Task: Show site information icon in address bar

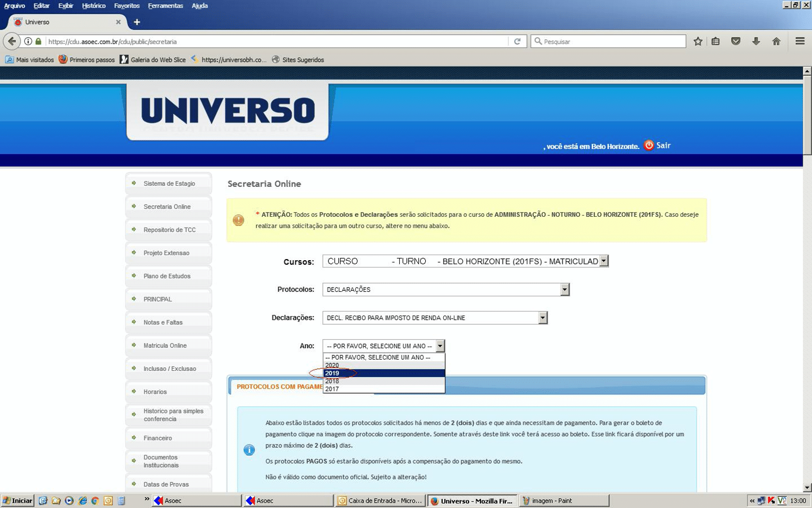Action: (28, 41)
